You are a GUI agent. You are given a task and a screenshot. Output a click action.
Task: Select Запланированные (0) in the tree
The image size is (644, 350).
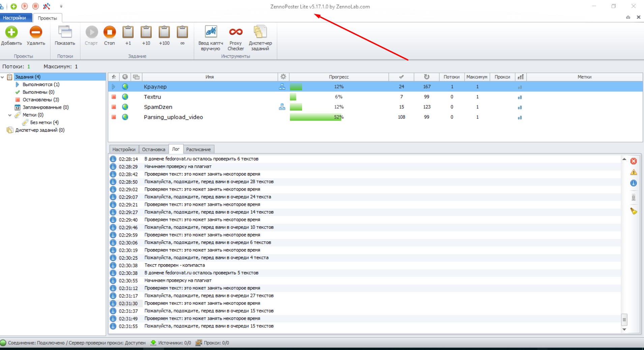click(46, 107)
